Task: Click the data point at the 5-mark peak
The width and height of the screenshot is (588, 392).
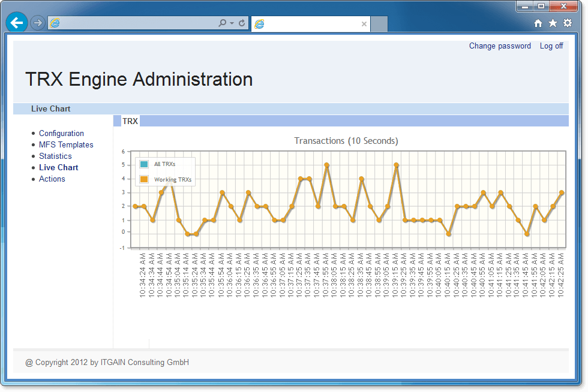Action: pyautogui.click(x=326, y=164)
